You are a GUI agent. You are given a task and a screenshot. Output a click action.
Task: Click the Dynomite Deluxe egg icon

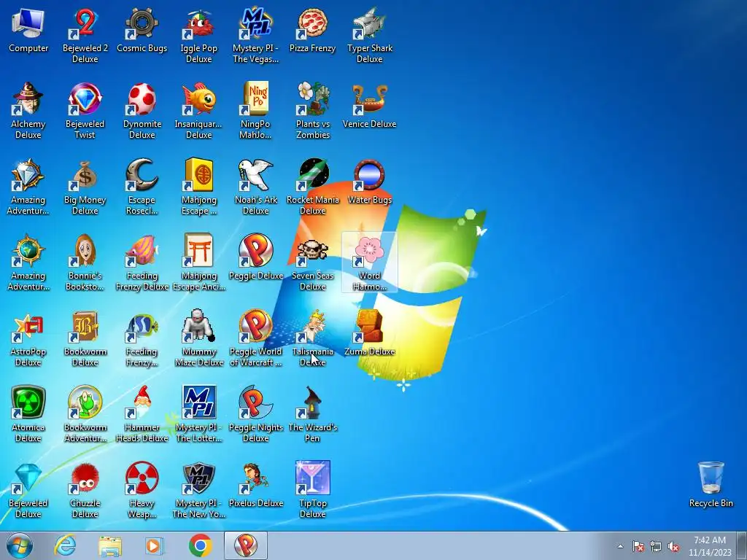[142, 111]
